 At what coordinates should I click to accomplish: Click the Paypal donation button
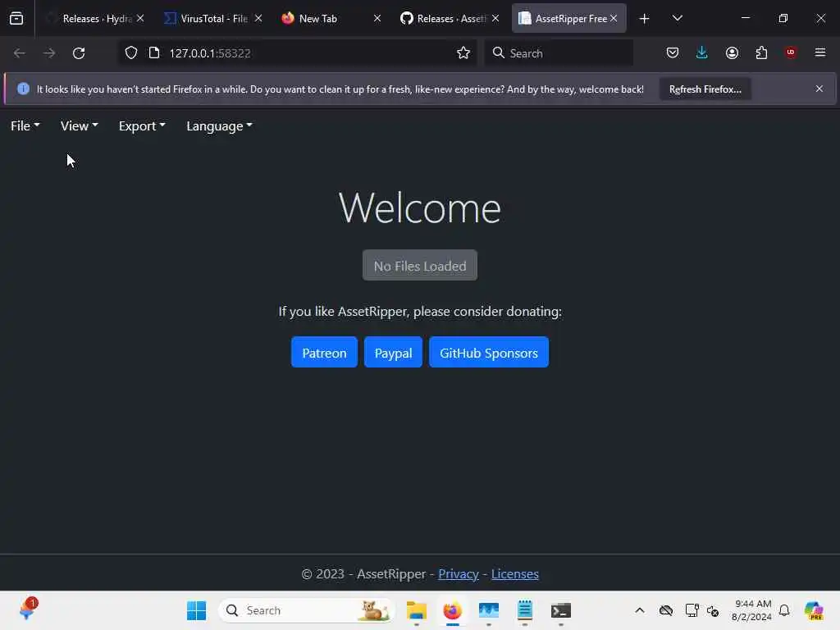(x=393, y=353)
